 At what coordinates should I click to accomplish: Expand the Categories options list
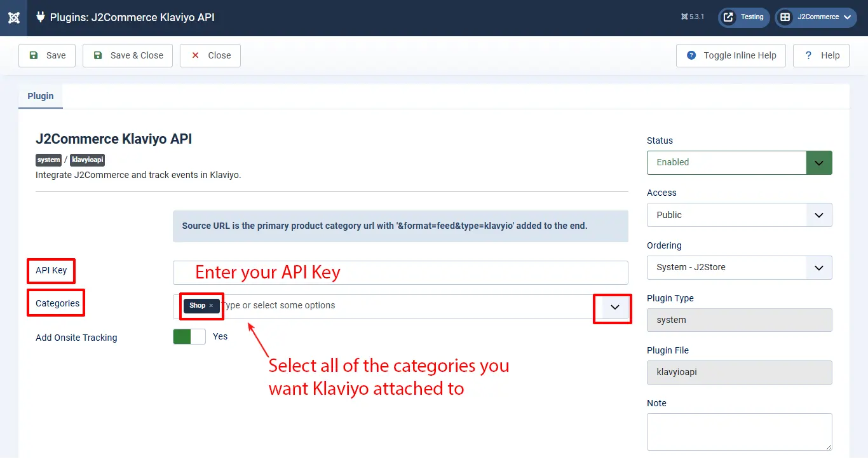(x=614, y=307)
